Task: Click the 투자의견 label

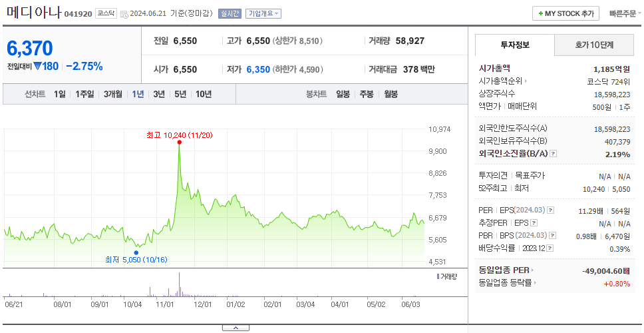Action: click(493, 176)
